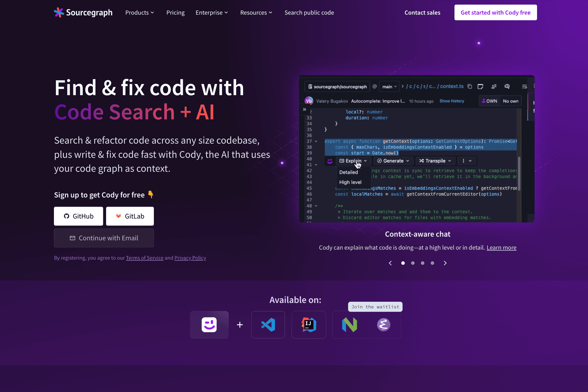Click the Emacs icon

384,325
